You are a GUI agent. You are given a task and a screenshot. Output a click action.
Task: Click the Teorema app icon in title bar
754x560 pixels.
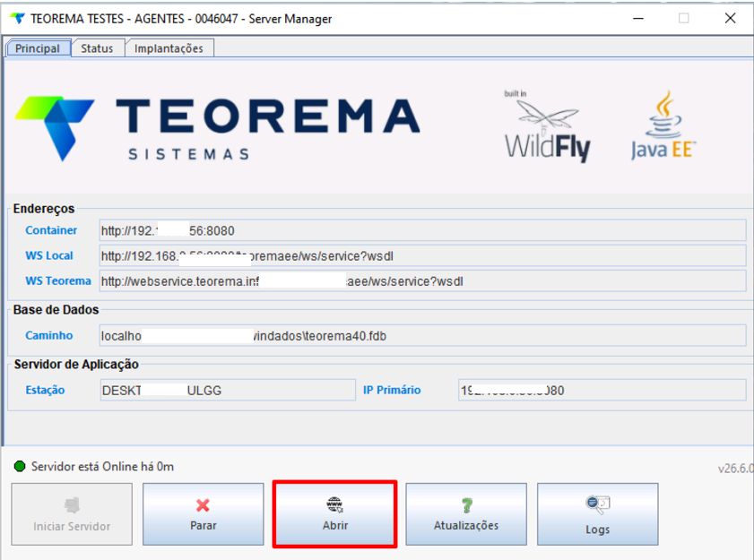click(x=17, y=18)
